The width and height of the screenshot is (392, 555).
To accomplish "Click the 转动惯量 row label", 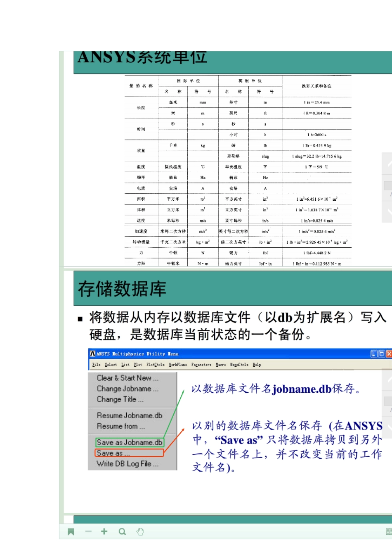I will click(141, 242).
